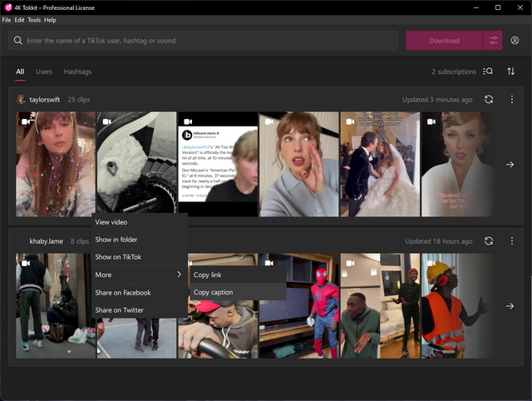Open the confetti selfie clip thumbnail

(56, 164)
